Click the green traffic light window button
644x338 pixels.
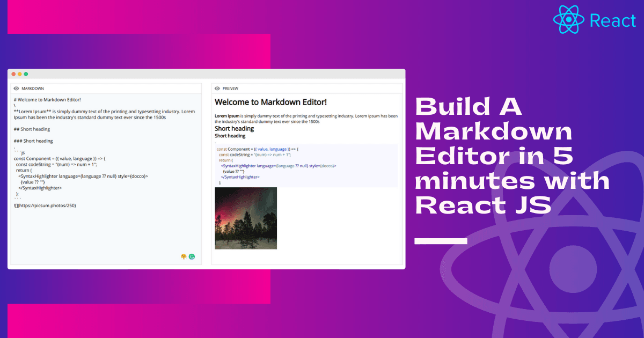pyautogui.click(x=26, y=74)
